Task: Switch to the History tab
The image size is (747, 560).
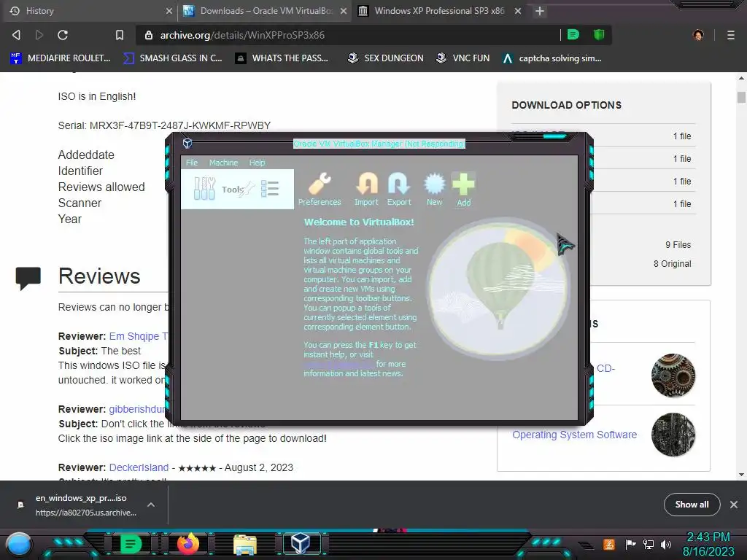Action: pyautogui.click(x=89, y=10)
